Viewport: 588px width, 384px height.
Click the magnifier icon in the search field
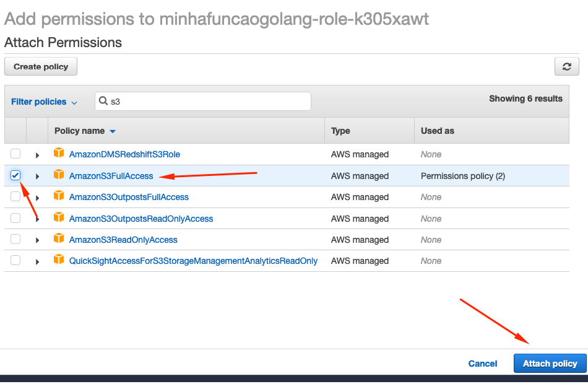(103, 101)
